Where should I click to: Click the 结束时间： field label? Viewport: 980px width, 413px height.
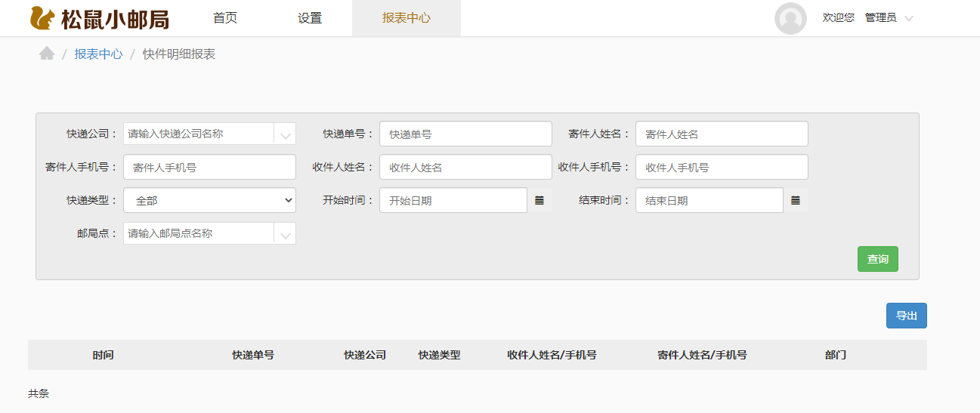coord(605,200)
